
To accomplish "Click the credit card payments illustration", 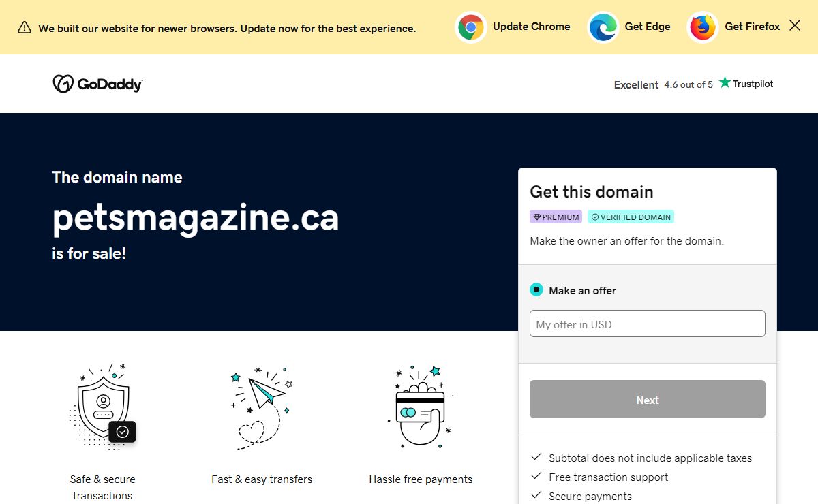I will pyautogui.click(x=421, y=407).
